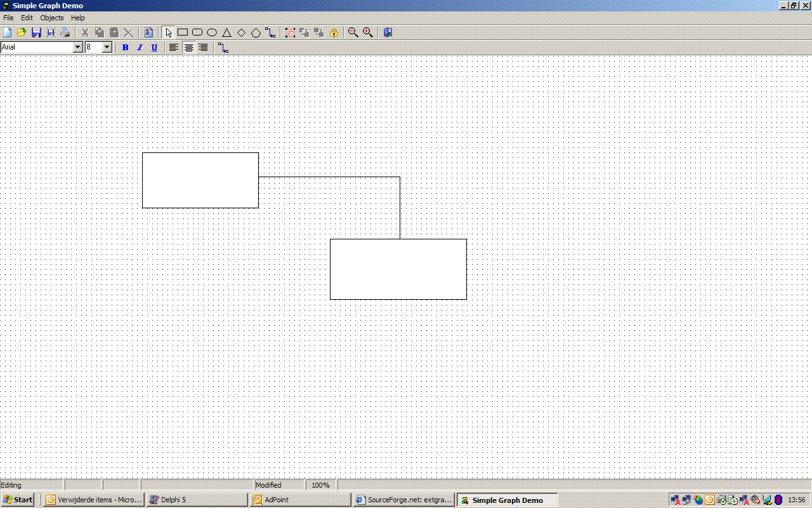Toggle italic text formatting
The image size is (812, 508).
(140, 47)
